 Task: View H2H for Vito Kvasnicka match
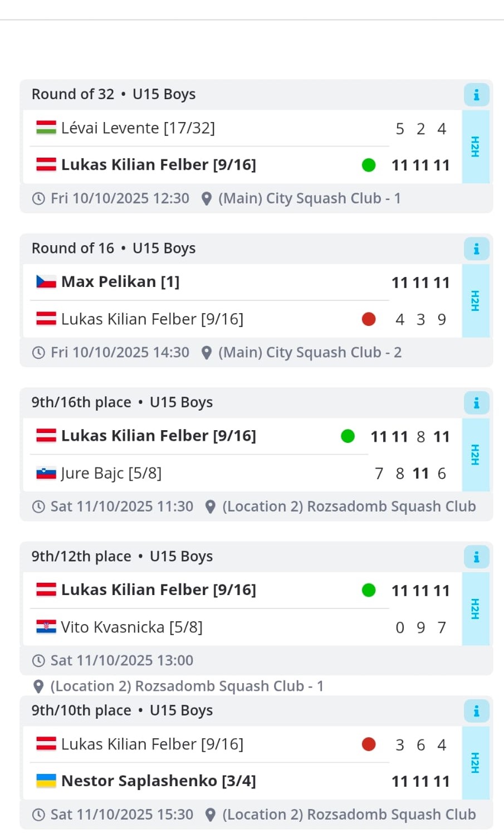coord(475,609)
